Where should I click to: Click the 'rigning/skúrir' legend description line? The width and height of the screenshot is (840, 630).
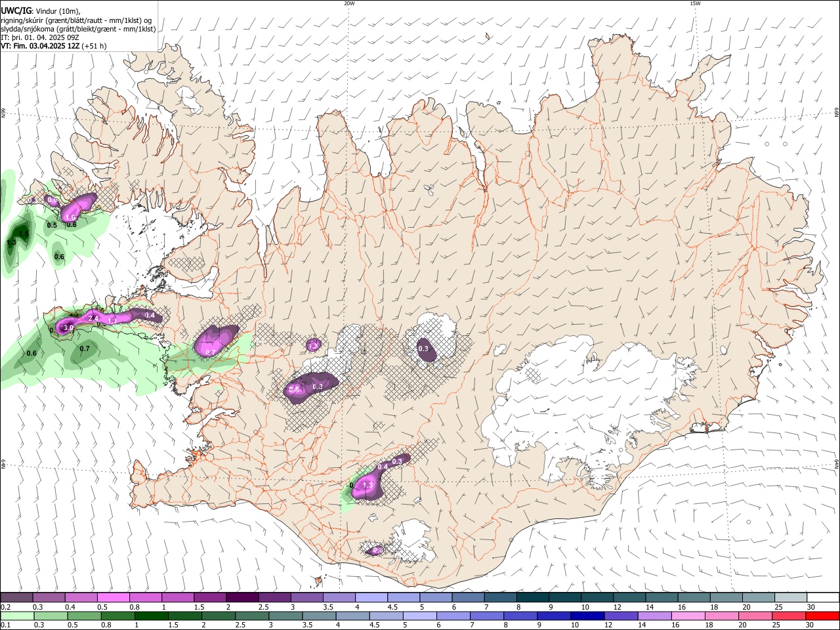[76, 20]
